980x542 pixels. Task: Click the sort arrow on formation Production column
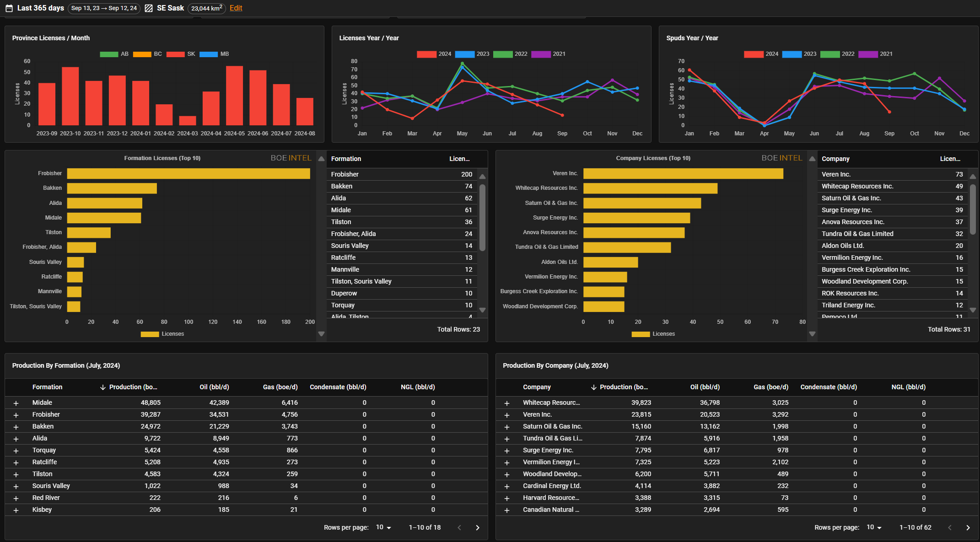(102, 387)
